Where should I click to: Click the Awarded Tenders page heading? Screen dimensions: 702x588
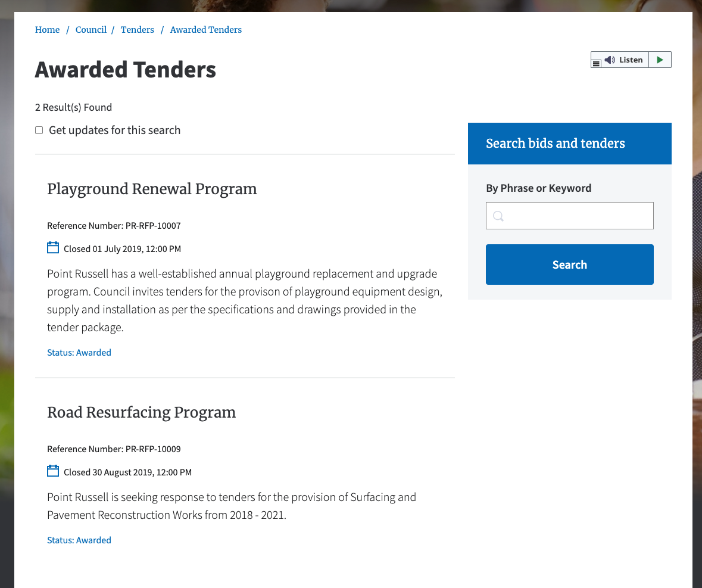[x=125, y=70]
